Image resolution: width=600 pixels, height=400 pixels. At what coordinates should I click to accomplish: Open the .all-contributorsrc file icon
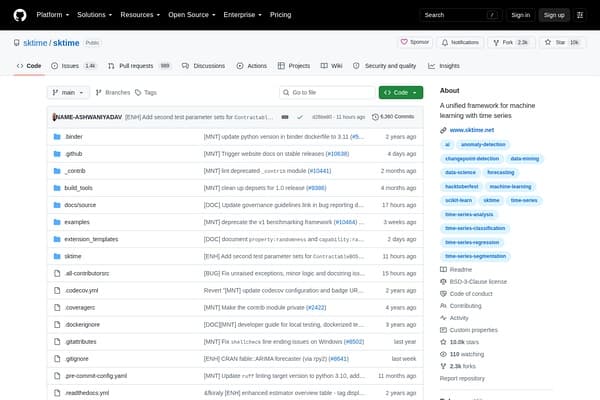click(57, 273)
